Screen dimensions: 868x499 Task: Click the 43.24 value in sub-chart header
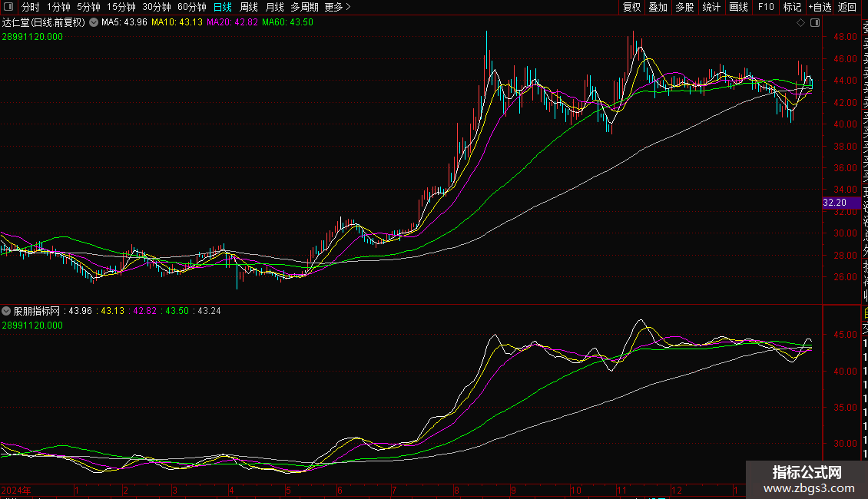pyautogui.click(x=209, y=311)
